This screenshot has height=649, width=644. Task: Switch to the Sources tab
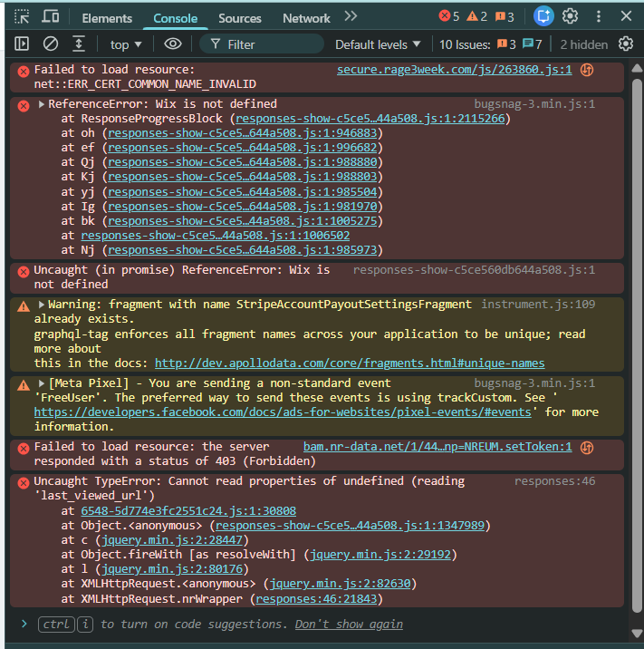click(x=240, y=18)
